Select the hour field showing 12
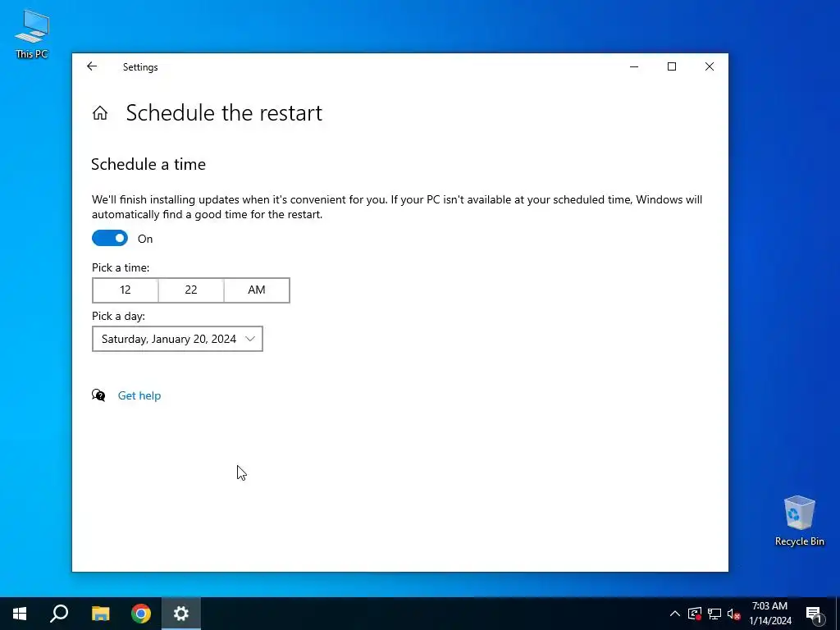The width and height of the screenshot is (840, 630). click(126, 290)
